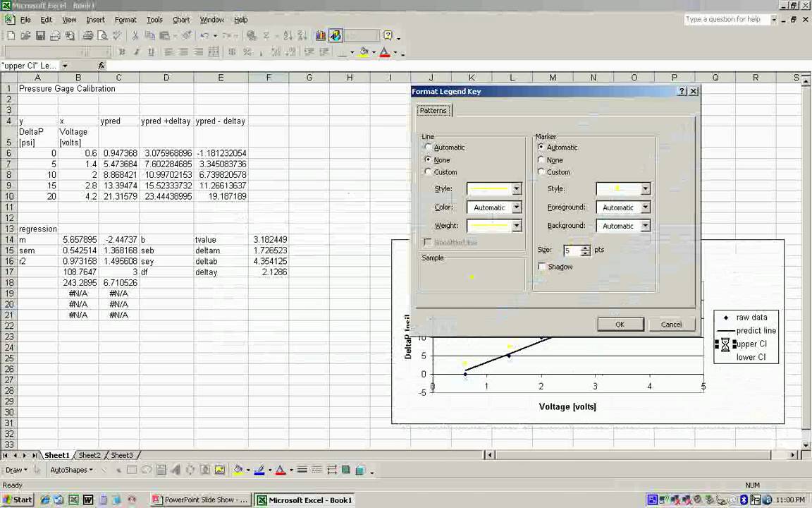Viewport: 812px width, 508px height.
Task: Click the Line Color icon in Drawing toolbar
Action: click(x=259, y=470)
